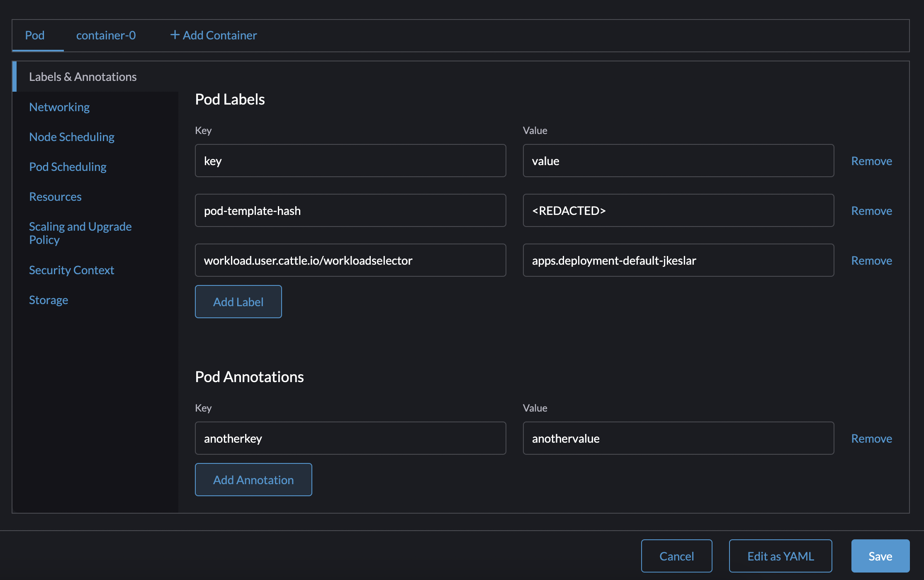Screen dimensions: 924x580
Task: Open the Node Scheduling section
Action: (72, 136)
